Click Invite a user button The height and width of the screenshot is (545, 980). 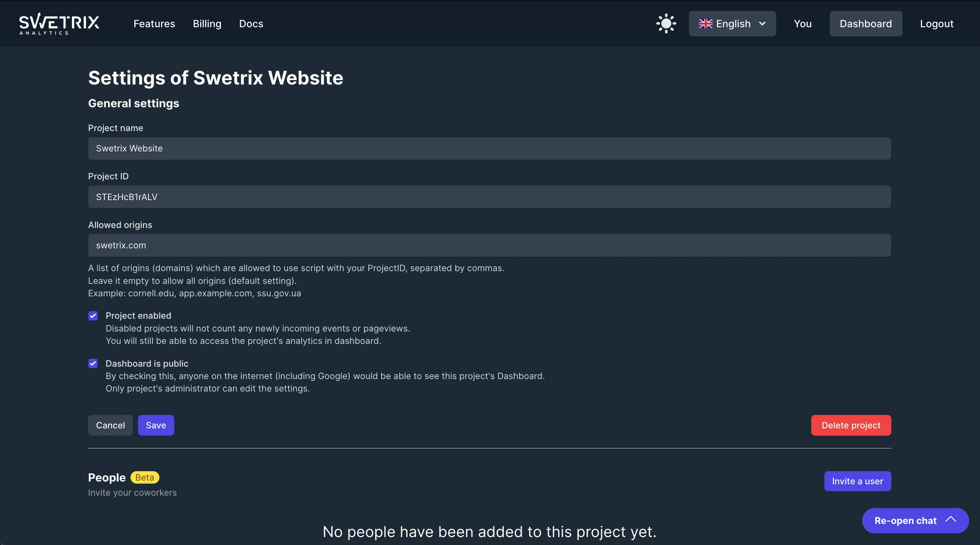[857, 481]
